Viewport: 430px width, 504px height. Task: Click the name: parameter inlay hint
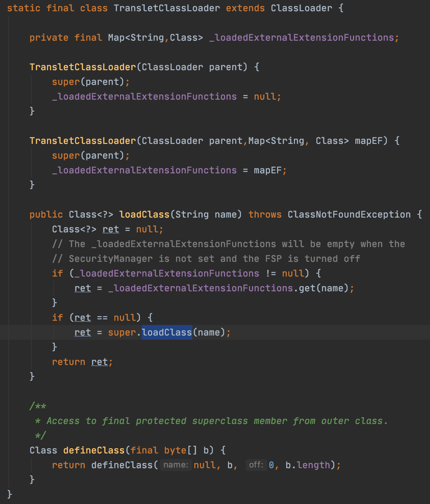(x=176, y=465)
